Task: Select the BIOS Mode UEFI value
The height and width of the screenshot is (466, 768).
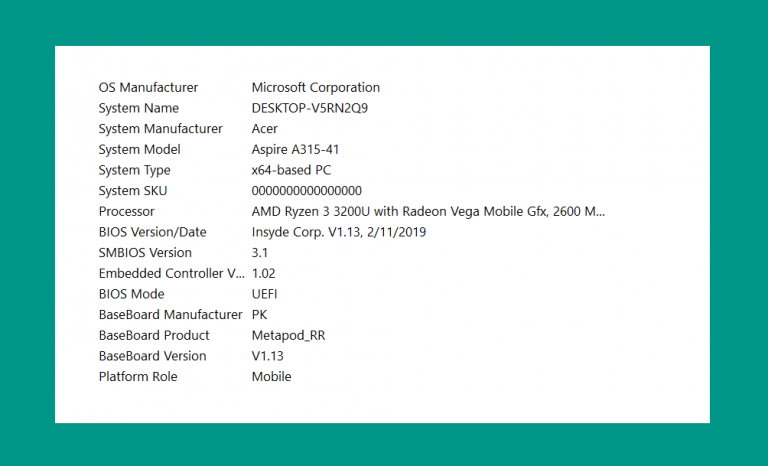Action: [x=264, y=294]
